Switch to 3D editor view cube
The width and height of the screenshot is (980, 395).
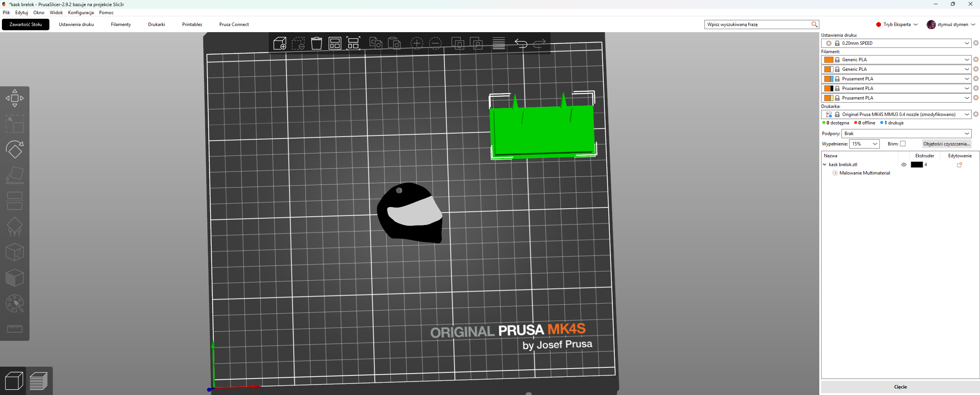[x=14, y=381]
